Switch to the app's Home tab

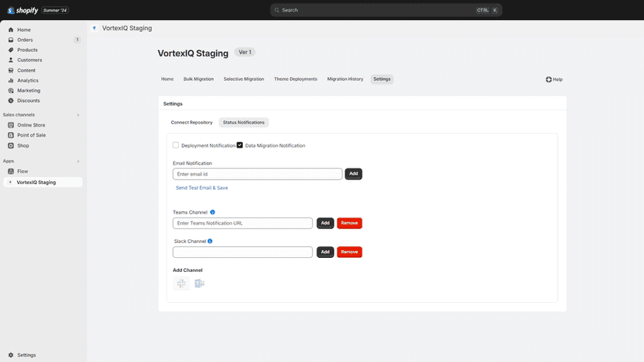coord(167,79)
